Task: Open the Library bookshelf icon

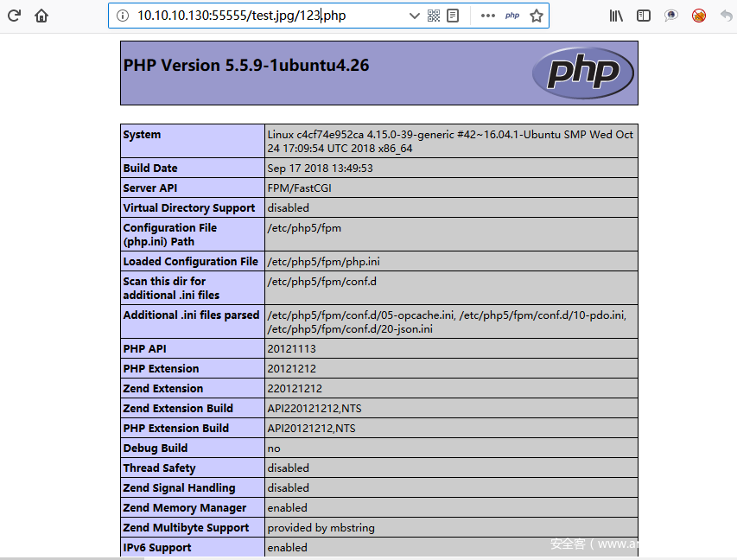Action: pos(616,16)
